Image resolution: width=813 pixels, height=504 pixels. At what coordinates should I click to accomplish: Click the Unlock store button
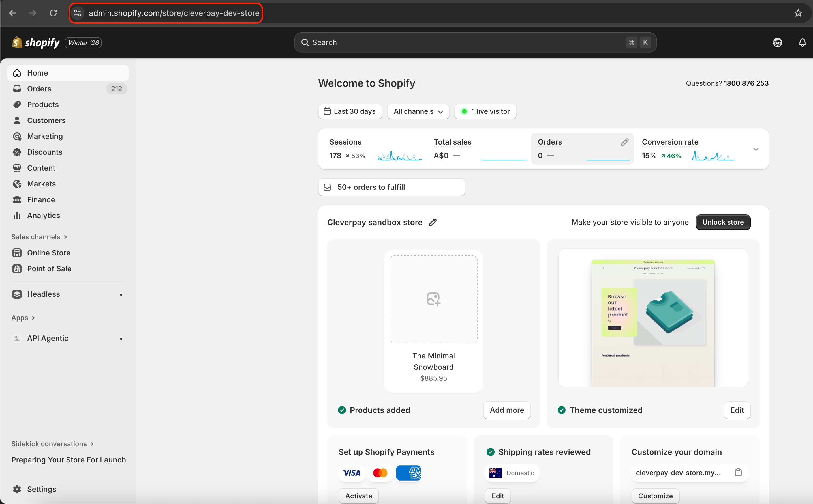(x=723, y=222)
